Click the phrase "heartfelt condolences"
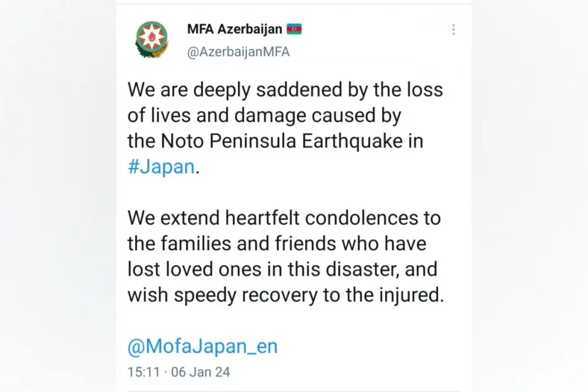Viewport: 588px width, 392px height. click(x=322, y=217)
